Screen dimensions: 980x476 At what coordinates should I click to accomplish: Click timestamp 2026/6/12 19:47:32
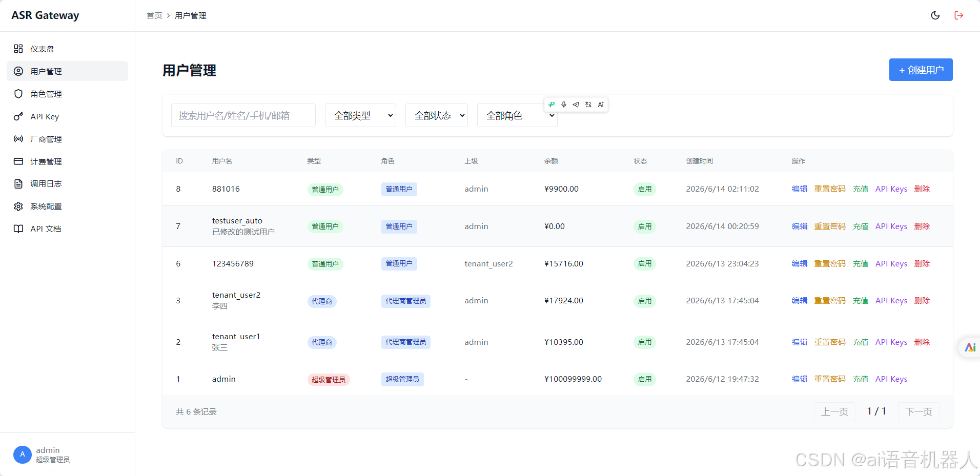click(x=723, y=379)
